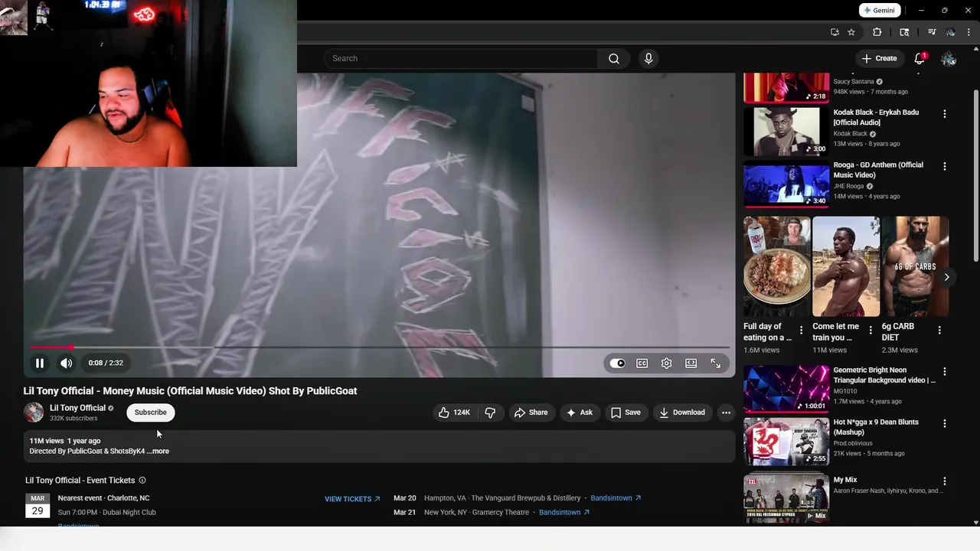This screenshot has height=551, width=980.
Task: Open options for Come let me train
Action: pos(871,331)
